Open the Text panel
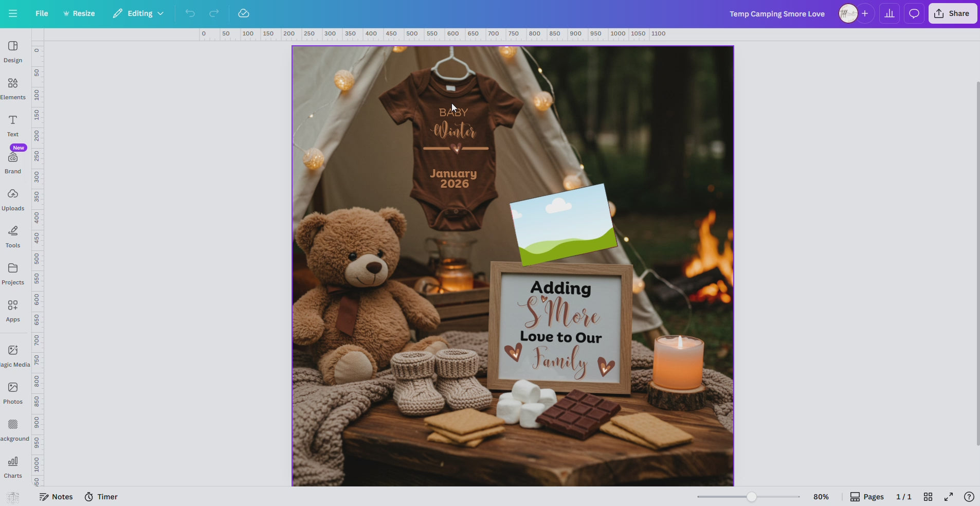Image resolution: width=980 pixels, height=506 pixels. 13,125
